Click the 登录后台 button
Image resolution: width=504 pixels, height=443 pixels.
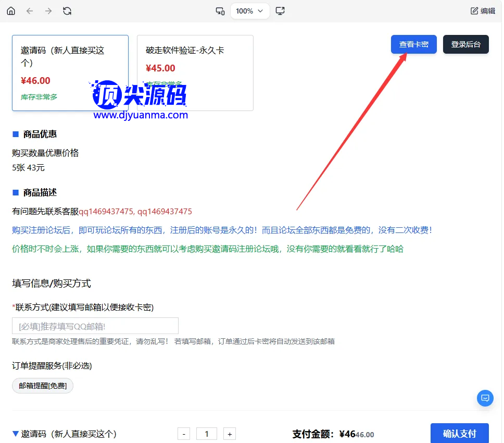(x=466, y=44)
